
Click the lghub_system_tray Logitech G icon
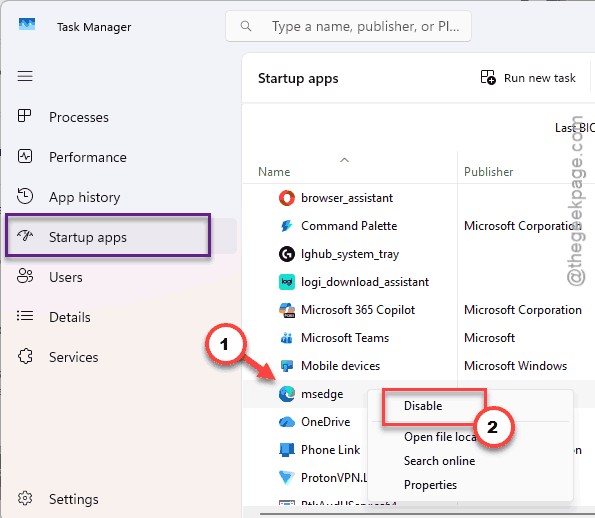287,254
